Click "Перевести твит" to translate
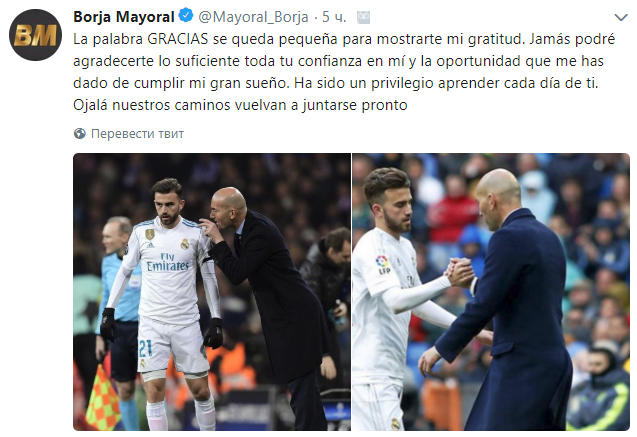 coord(137,134)
